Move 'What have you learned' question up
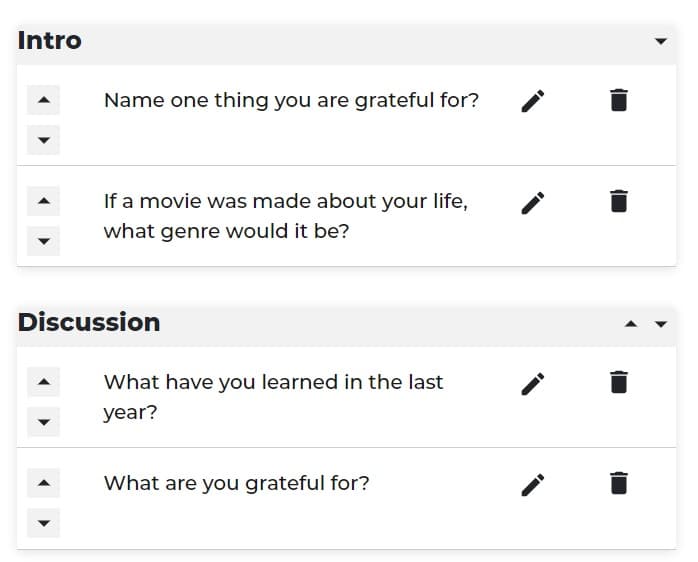Image resolution: width=698 pixels, height=562 pixels. [x=43, y=382]
